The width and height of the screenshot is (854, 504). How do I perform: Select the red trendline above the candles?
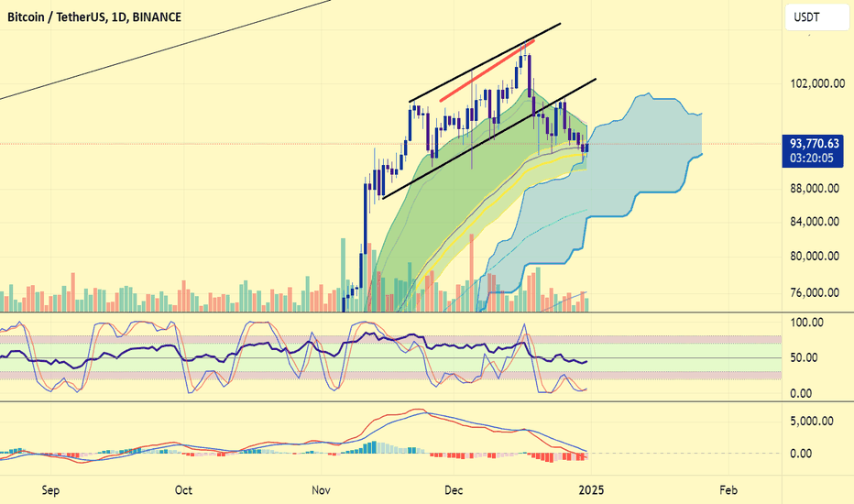point(487,71)
